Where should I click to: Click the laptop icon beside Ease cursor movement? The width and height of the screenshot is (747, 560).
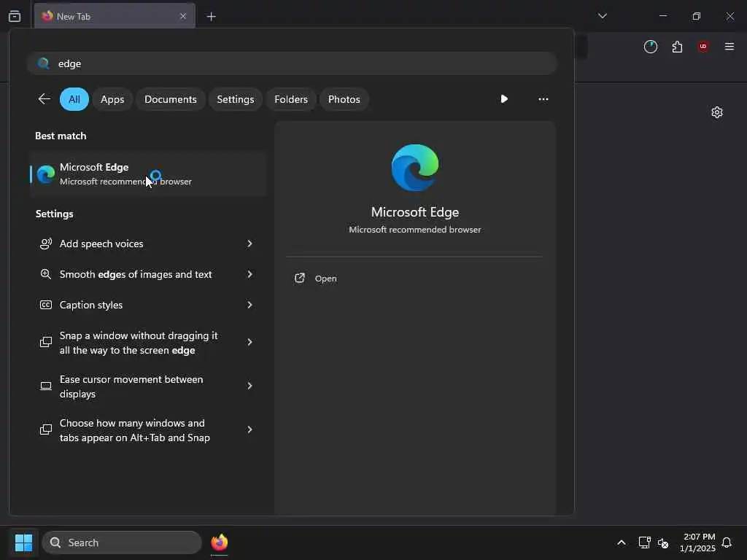[x=46, y=386]
